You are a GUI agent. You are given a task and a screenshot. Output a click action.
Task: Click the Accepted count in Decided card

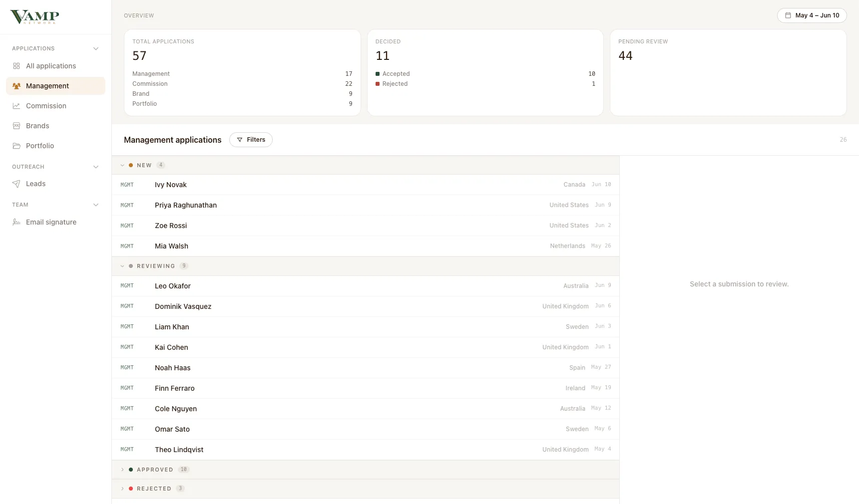pyautogui.click(x=592, y=74)
